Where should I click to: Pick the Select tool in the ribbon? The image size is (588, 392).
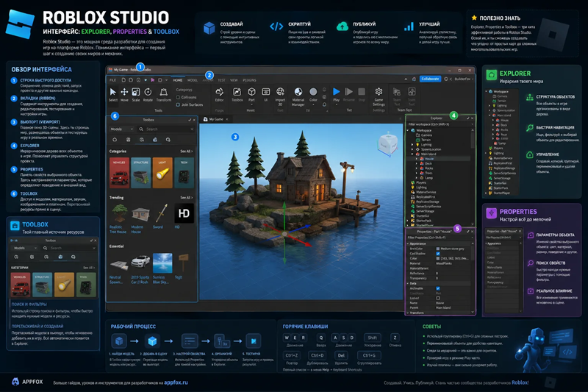tap(113, 95)
